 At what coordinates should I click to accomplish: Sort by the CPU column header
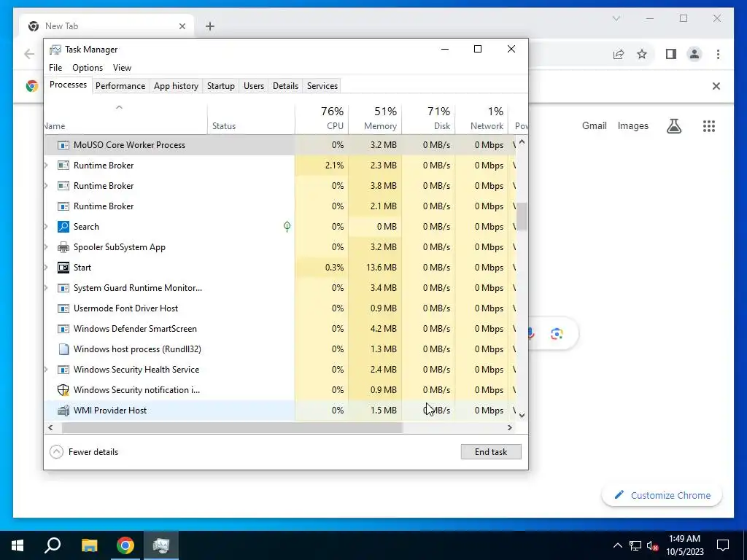tap(322, 118)
